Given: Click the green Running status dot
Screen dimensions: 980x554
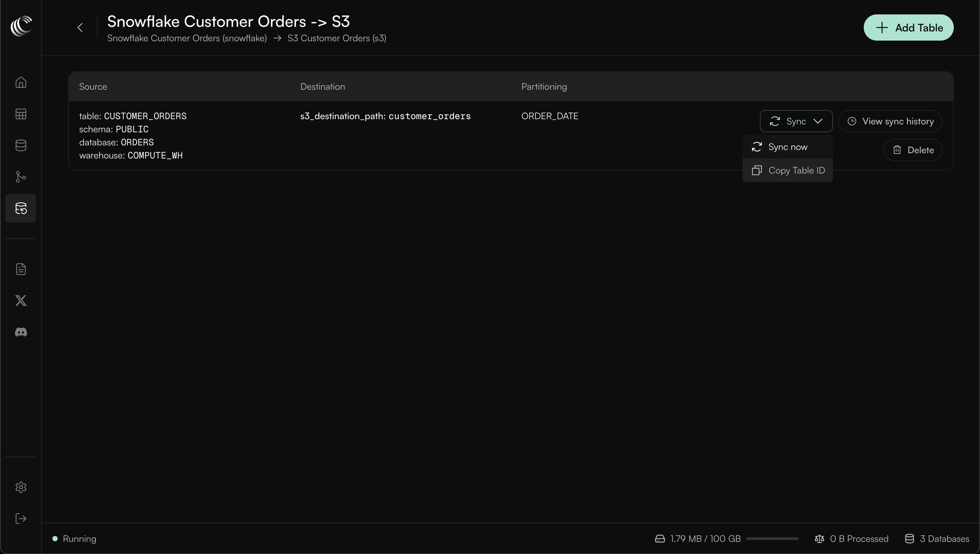Looking at the screenshot, I should tap(55, 539).
